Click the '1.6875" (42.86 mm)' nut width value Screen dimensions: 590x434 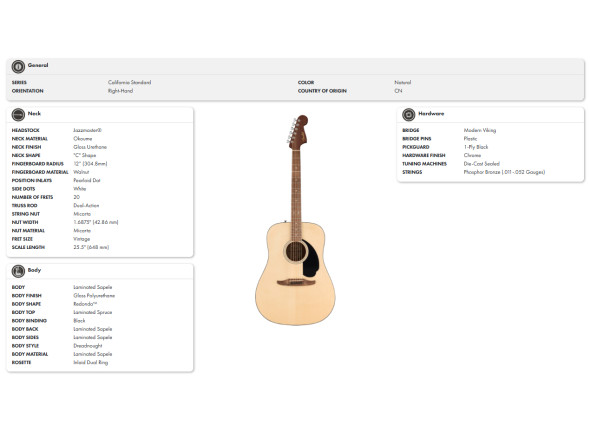pos(96,222)
